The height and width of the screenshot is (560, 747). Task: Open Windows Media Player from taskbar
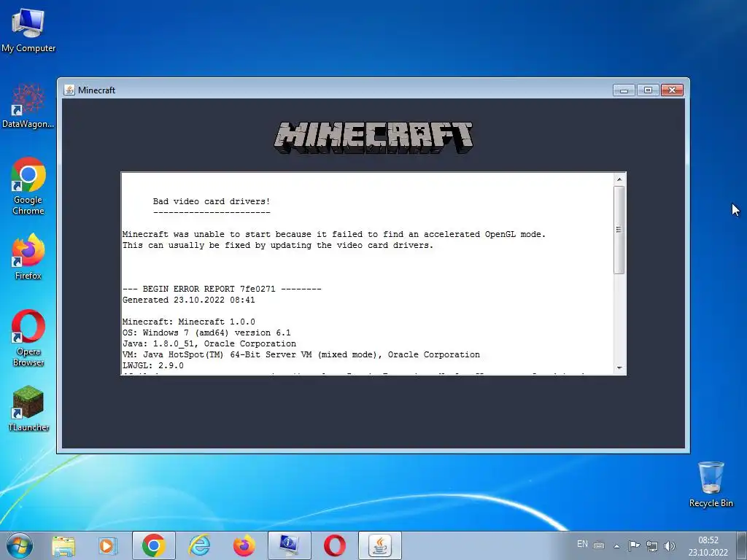108,545
